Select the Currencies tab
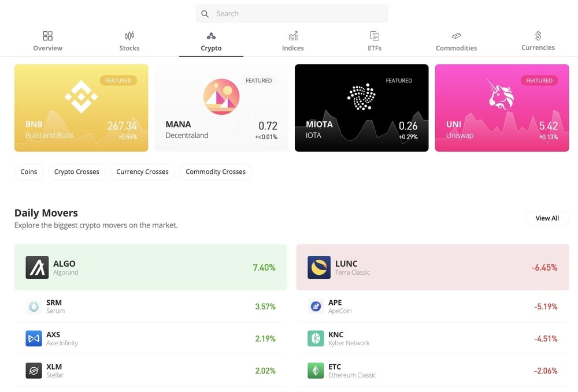 pos(538,42)
